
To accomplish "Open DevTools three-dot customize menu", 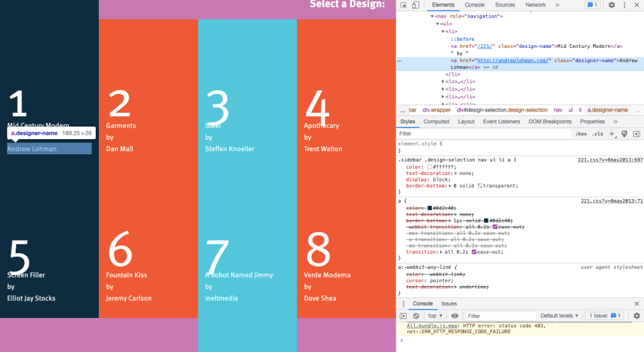I will point(624,5).
